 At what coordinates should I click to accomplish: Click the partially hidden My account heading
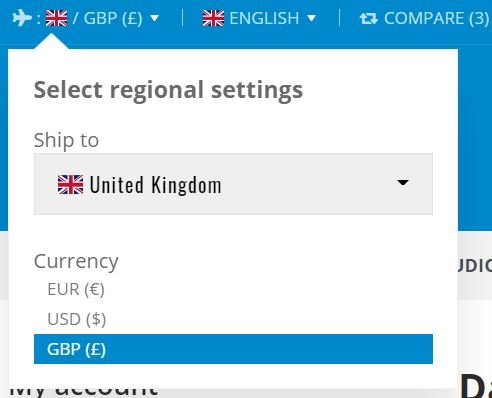point(84,392)
